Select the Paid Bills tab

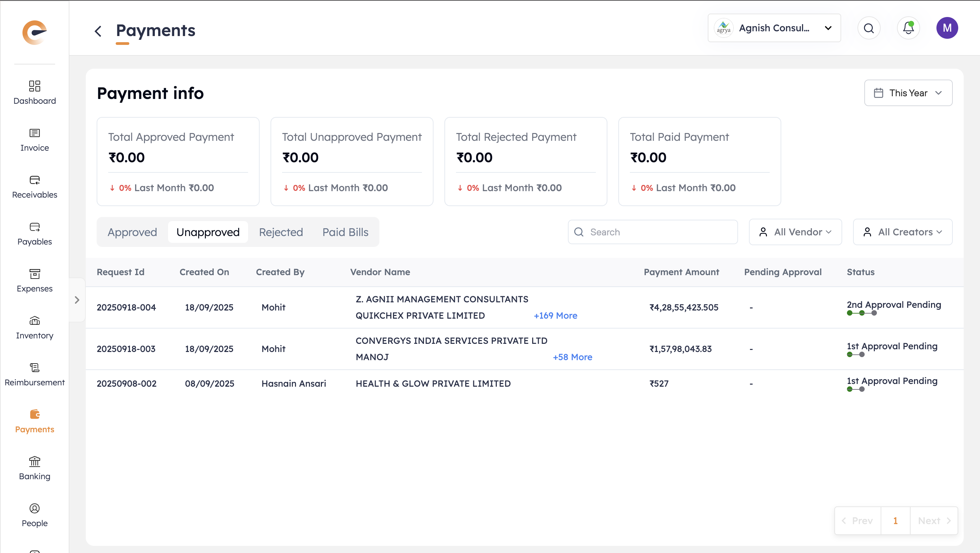click(x=345, y=232)
